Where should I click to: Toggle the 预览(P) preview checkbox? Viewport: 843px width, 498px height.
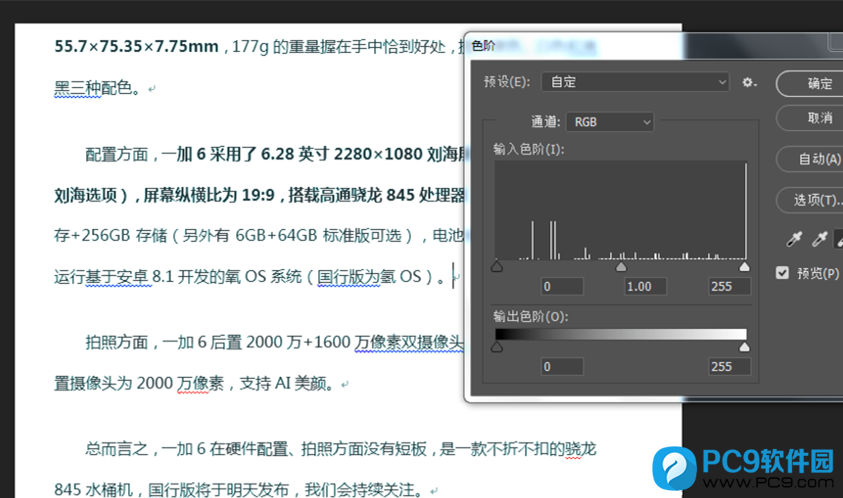point(782,273)
